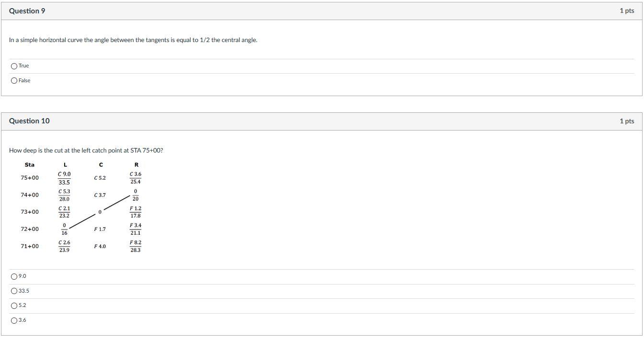Click the C 2.6 over 23.9 table cell
Viewport: 644px width, 339px height.
[x=64, y=246]
